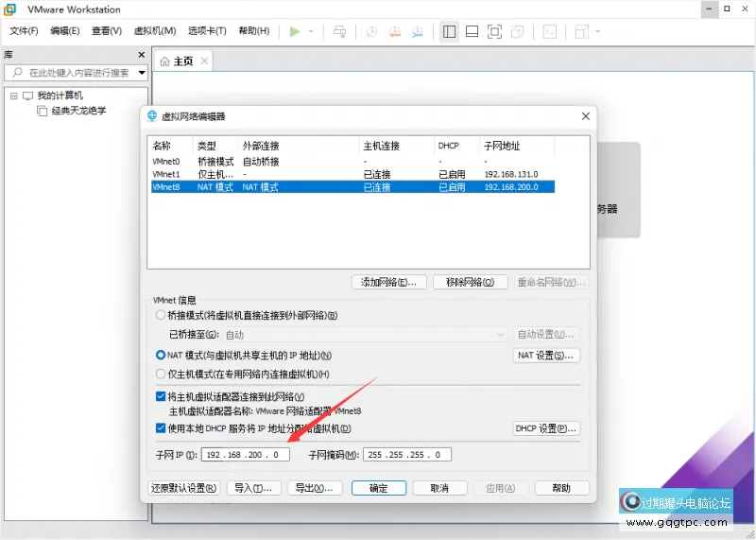756x540 pixels.
Task: Click the unity mode icon
Action: pos(517,32)
